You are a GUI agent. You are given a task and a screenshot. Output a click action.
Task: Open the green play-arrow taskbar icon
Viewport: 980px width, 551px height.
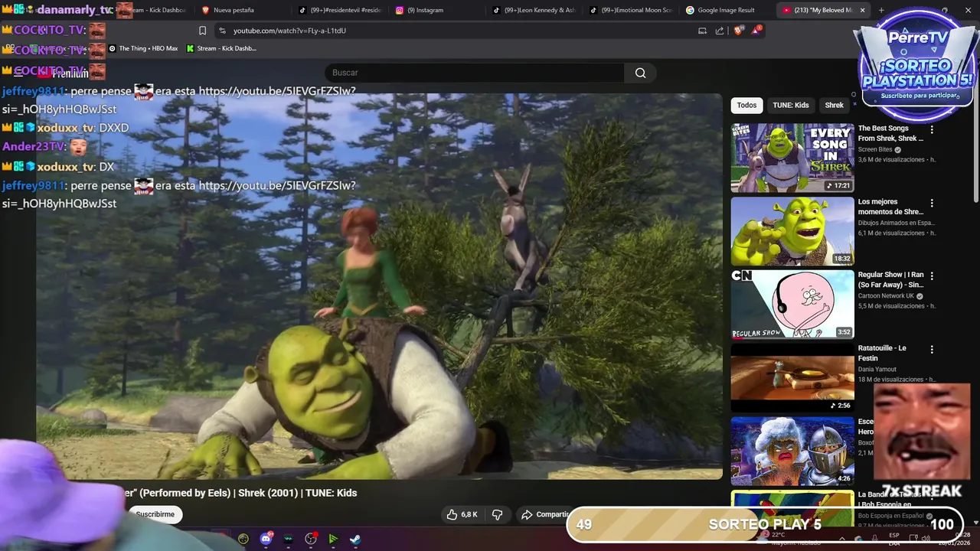(x=333, y=539)
